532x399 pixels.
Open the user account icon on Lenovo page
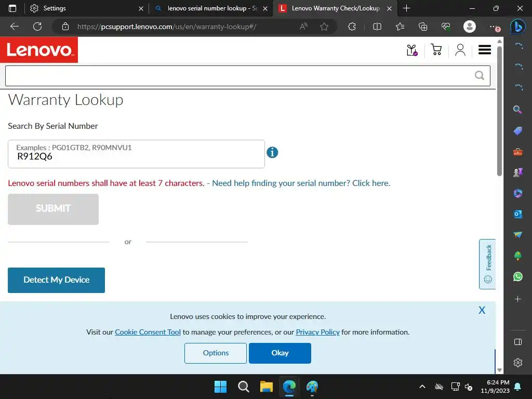[x=460, y=50]
